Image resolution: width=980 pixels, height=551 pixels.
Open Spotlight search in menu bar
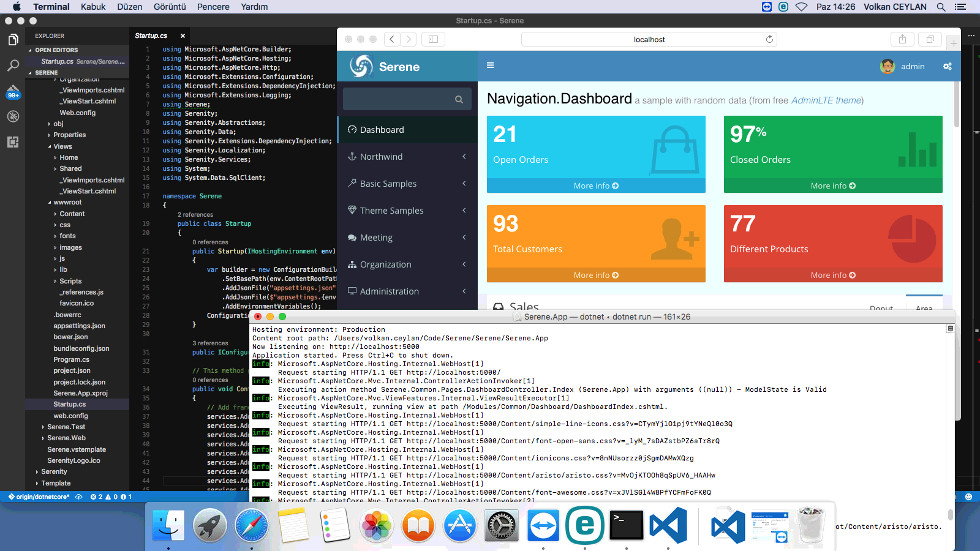tap(941, 7)
